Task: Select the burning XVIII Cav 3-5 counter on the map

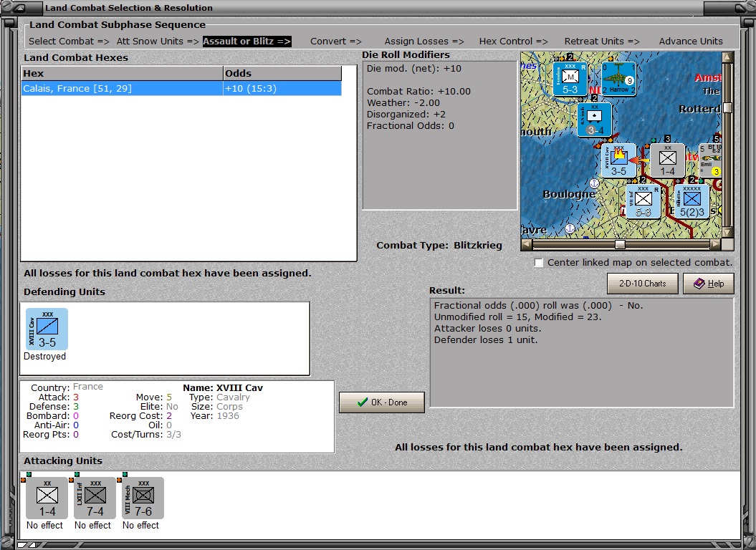Action: click(x=618, y=160)
